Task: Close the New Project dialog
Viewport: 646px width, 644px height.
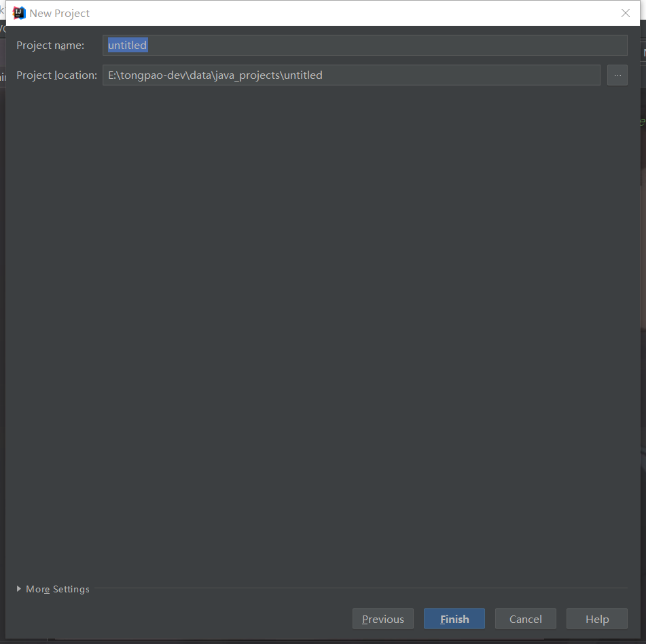Action: pos(625,13)
